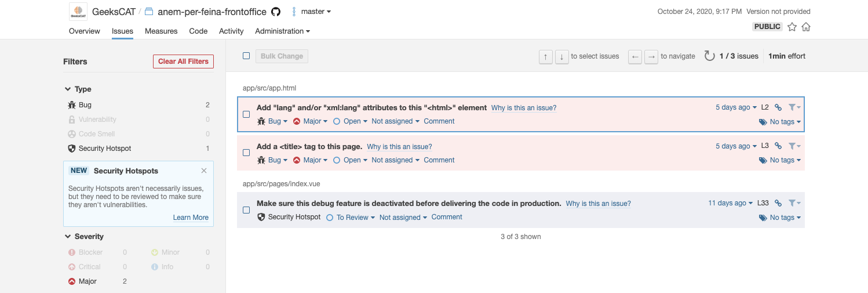Check the box for the title tag issue

click(246, 153)
